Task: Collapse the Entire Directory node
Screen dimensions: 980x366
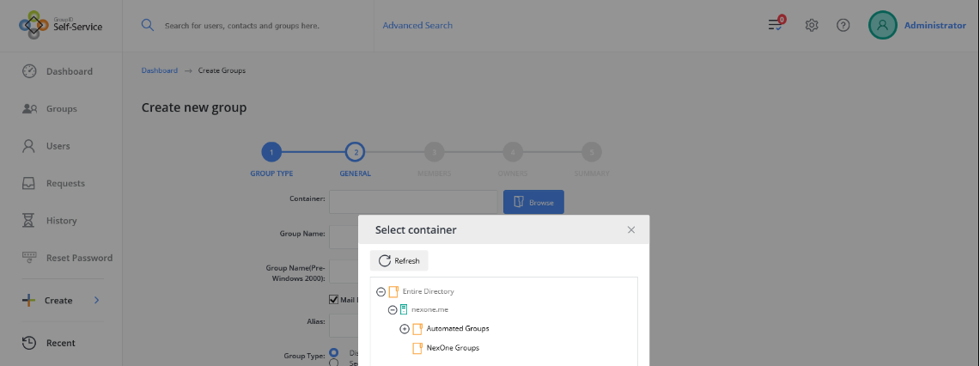Action: (380, 291)
